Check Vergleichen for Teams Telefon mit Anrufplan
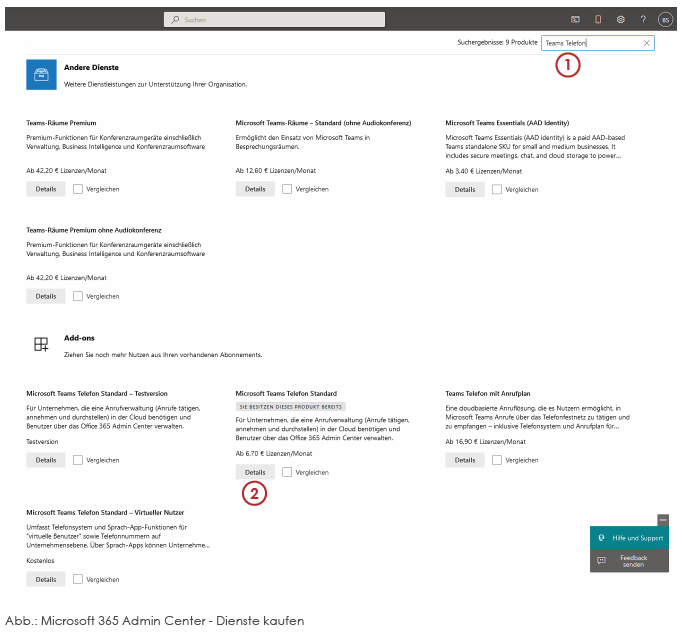The width and height of the screenshot is (682, 638). point(497,460)
